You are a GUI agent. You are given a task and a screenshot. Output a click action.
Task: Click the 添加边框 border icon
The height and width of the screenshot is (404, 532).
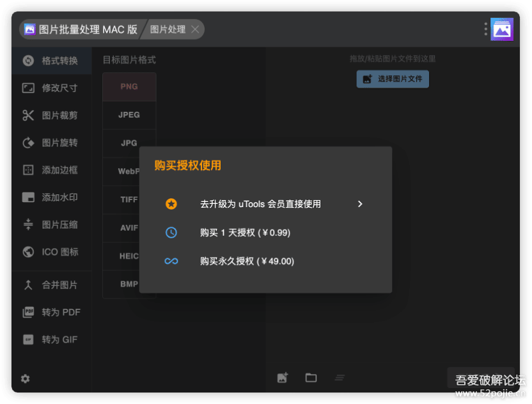point(28,170)
